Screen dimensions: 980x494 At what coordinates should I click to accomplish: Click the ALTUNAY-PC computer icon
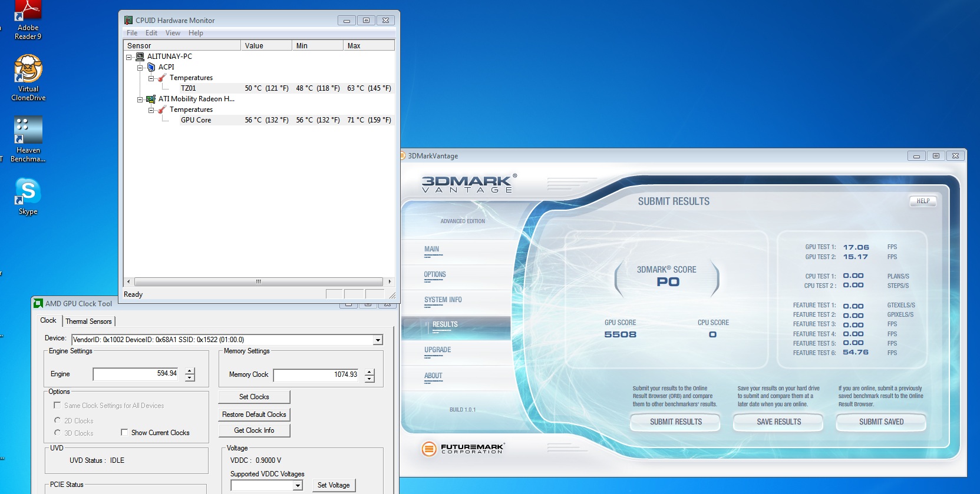coord(140,57)
